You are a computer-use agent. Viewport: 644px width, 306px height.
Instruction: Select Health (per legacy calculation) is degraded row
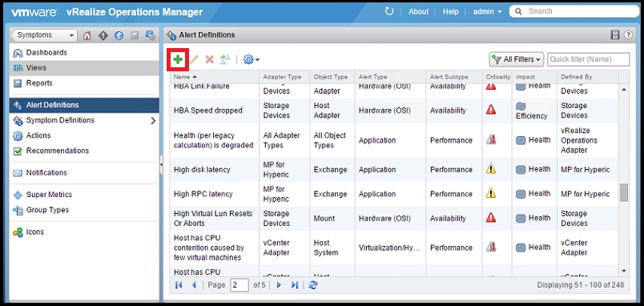(x=394, y=140)
